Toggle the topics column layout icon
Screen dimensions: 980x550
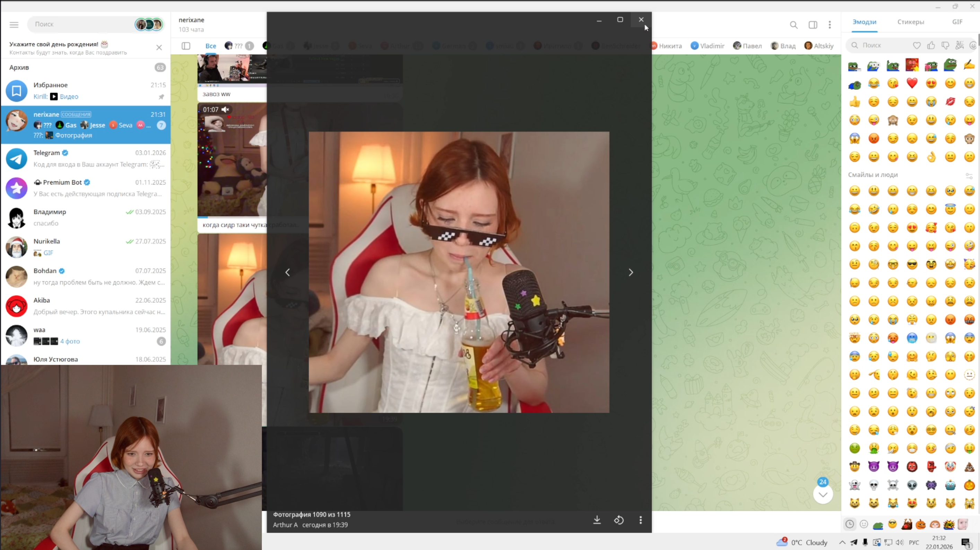pyautogui.click(x=186, y=46)
